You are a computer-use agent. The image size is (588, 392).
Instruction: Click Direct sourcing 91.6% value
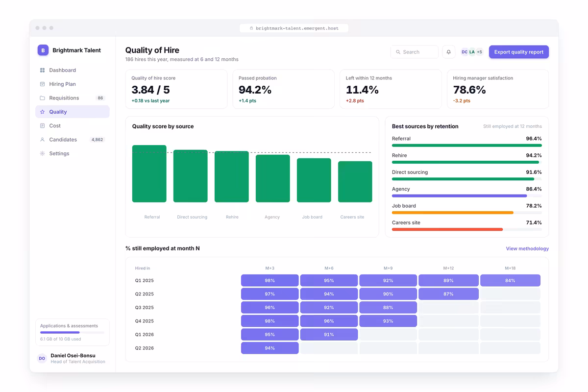point(534,172)
